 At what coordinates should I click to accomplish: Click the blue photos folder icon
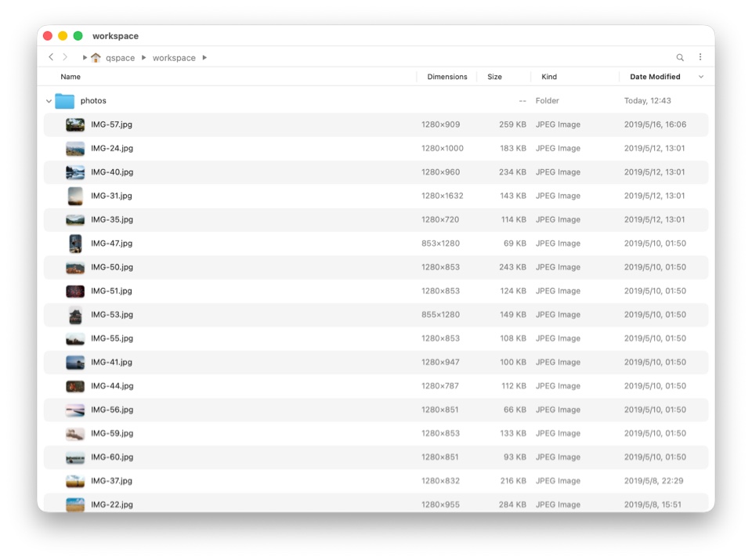pyautogui.click(x=64, y=101)
